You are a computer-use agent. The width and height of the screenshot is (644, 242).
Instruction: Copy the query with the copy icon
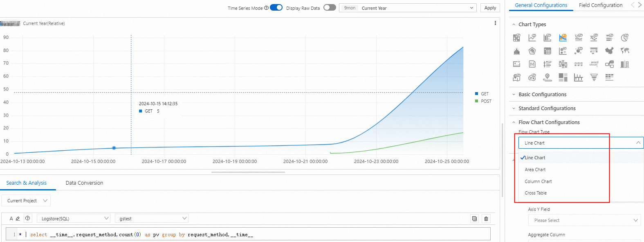(x=474, y=219)
